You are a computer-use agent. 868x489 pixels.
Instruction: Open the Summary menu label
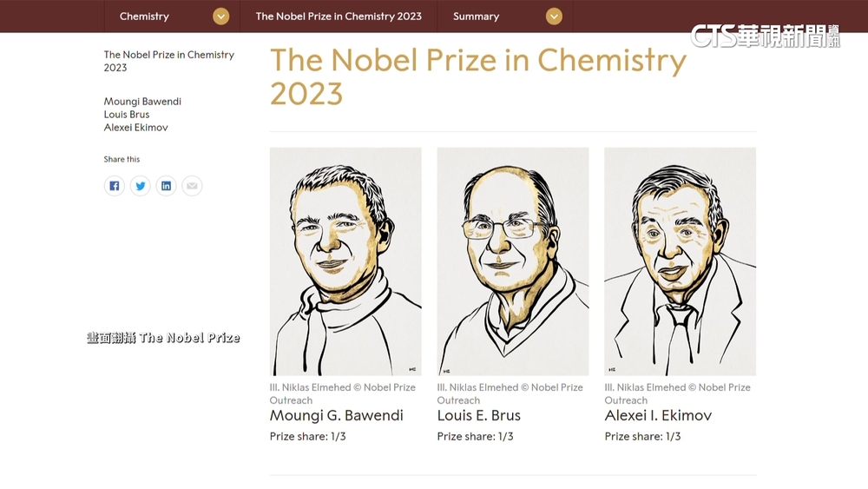[x=476, y=17]
